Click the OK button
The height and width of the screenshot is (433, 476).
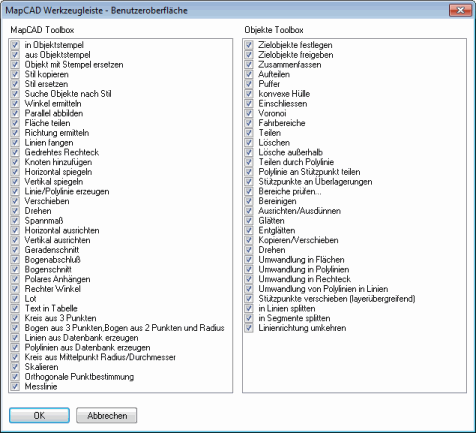39,415
